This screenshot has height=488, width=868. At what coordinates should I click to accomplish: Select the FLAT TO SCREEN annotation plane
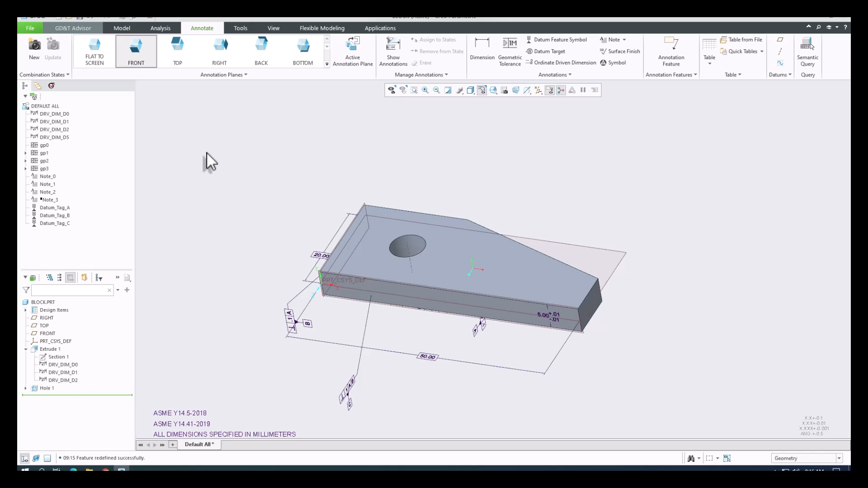coord(94,51)
